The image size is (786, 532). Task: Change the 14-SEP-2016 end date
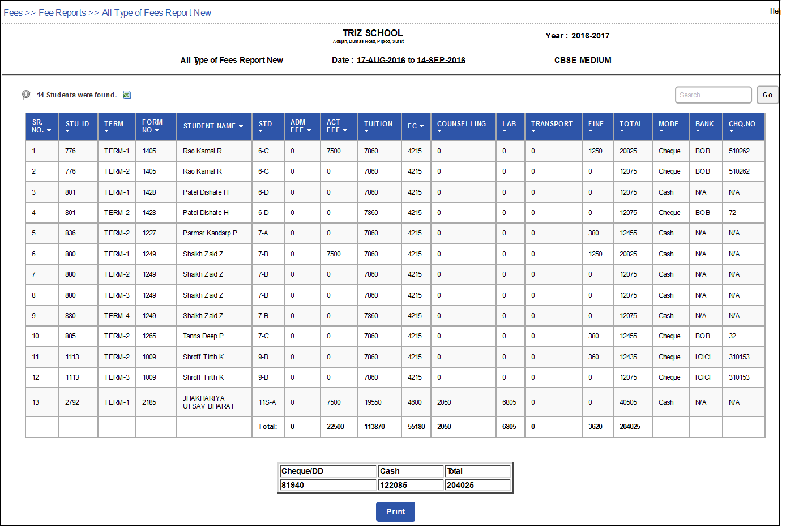(440, 59)
